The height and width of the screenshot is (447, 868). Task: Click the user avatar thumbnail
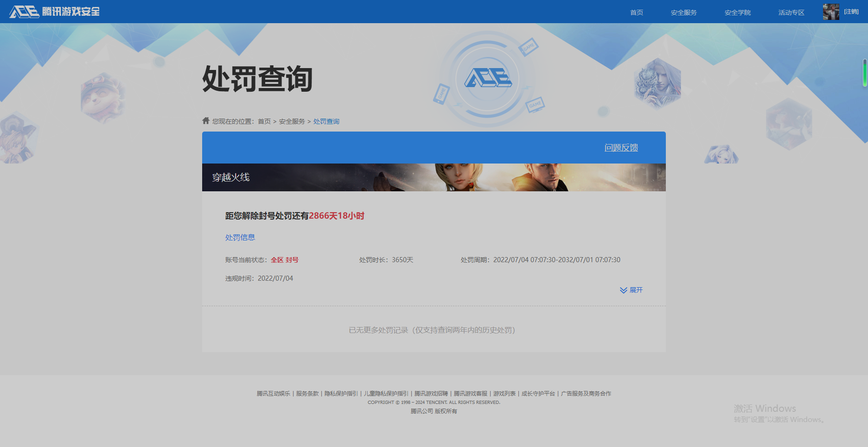831,12
